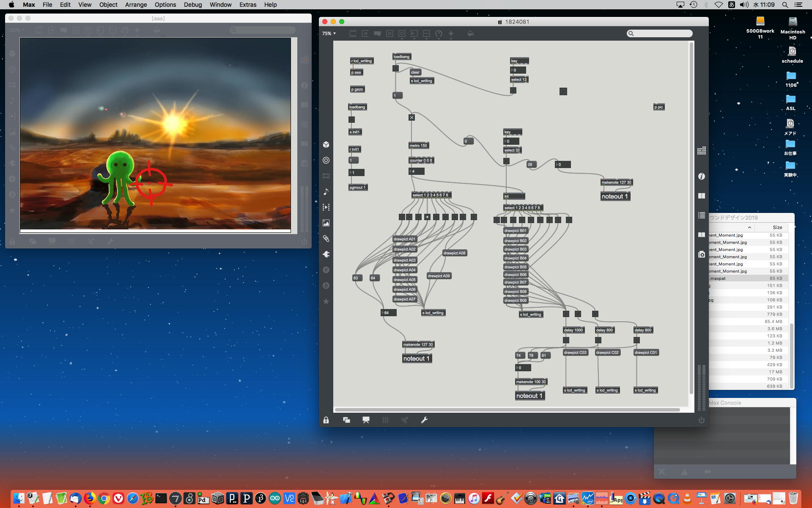Open the 75% zoom dropdown
Screen dimensions: 812x508
pos(329,33)
